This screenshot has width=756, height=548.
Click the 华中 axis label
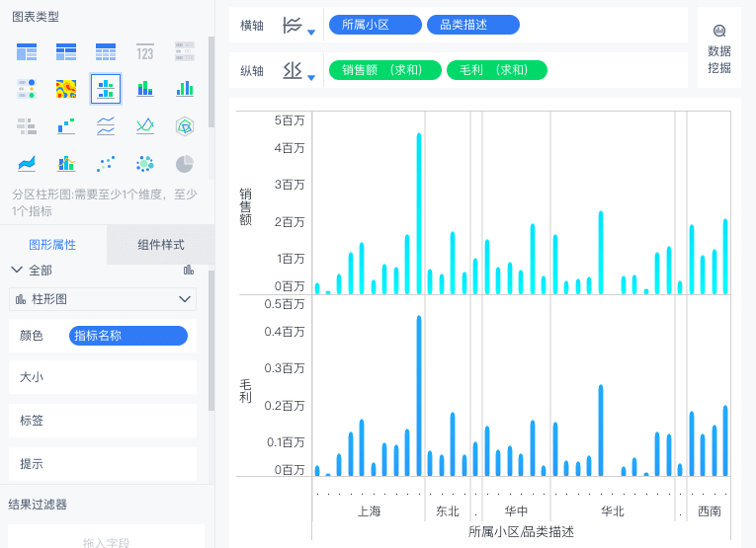point(516,511)
